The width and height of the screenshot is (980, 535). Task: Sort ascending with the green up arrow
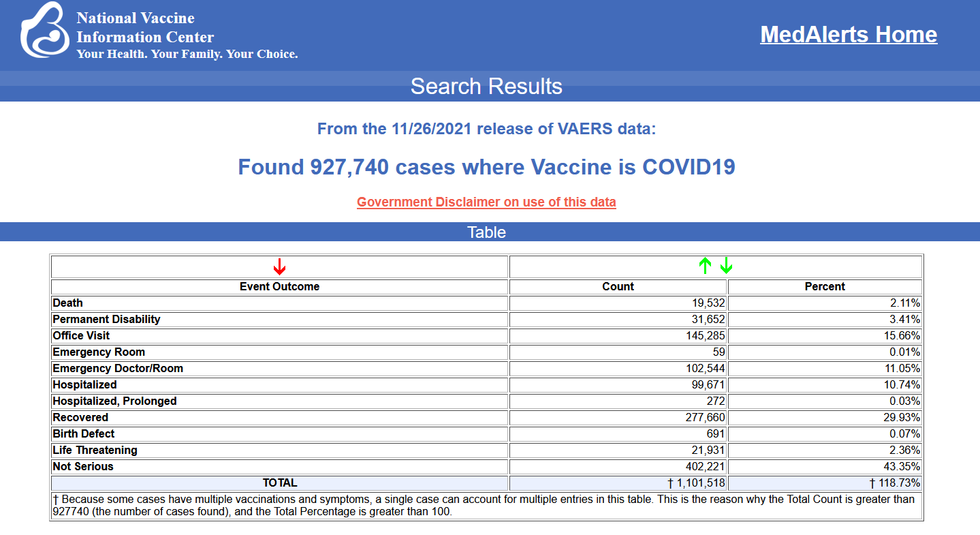tap(705, 266)
